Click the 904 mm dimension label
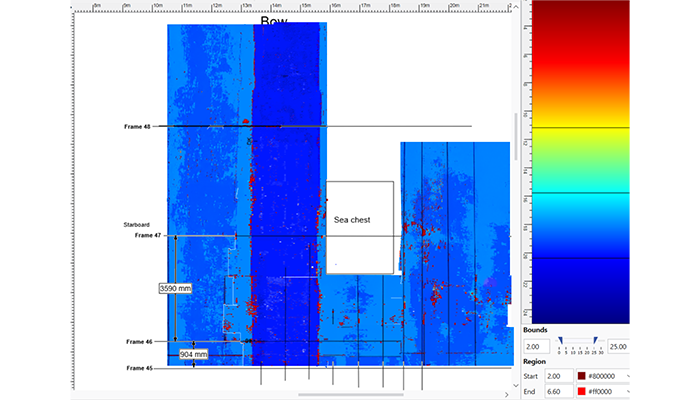The height and width of the screenshot is (400, 700). 193,354
